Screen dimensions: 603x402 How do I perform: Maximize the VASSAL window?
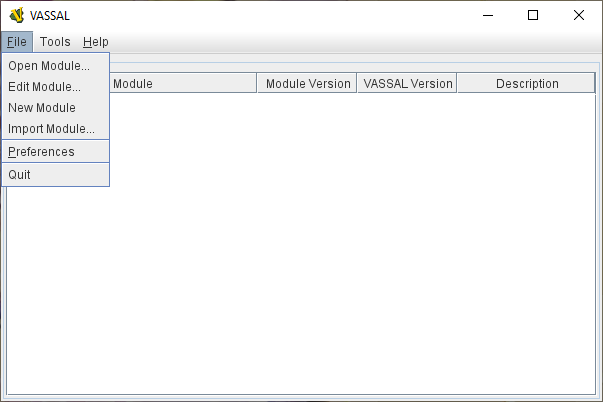[533, 15]
